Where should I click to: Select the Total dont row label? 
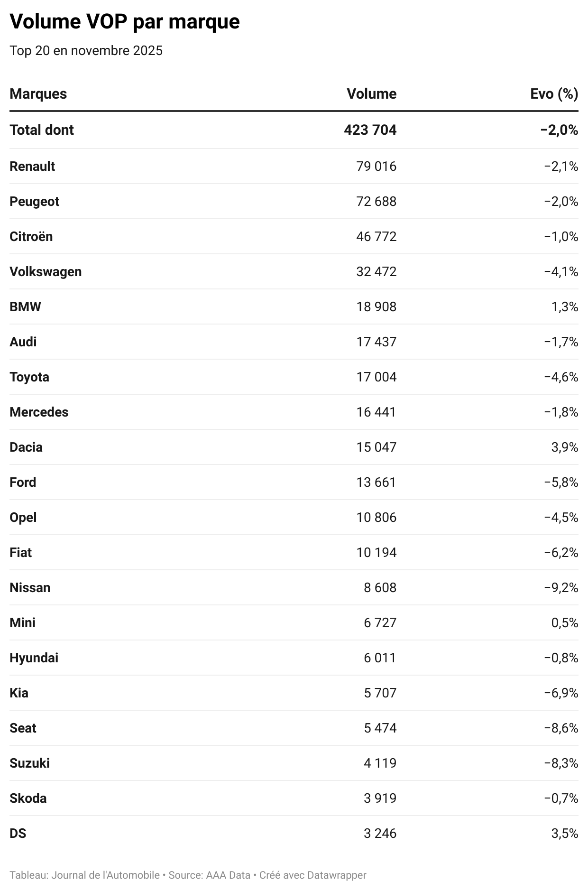click(x=42, y=130)
